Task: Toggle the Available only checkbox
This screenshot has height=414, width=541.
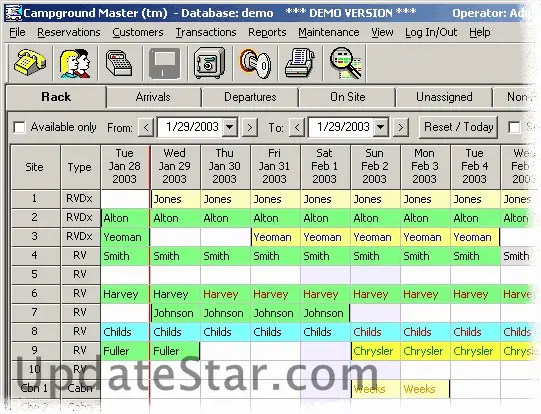Action: pos(19,127)
